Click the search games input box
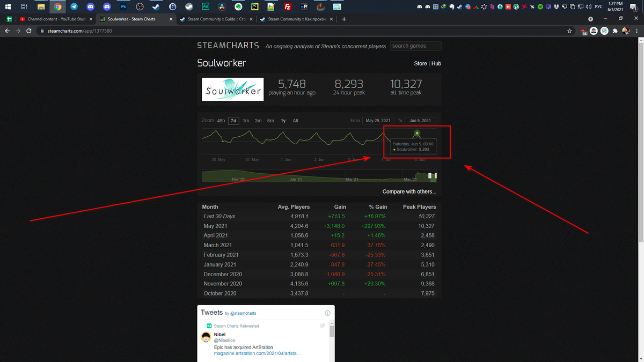This screenshot has width=644, height=362. pyautogui.click(x=416, y=46)
